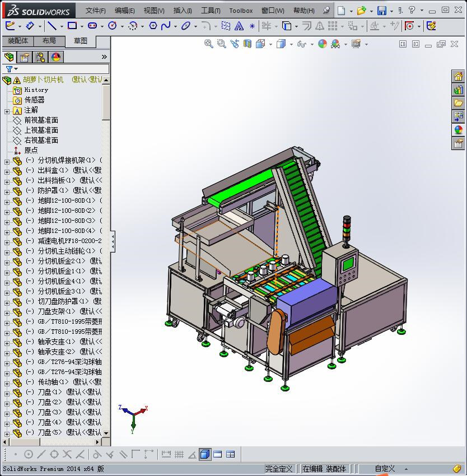Open SolidWorks Resources in task pane
This screenshot has height=476, width=467.
pyautogui.click(x=458, y=76)
